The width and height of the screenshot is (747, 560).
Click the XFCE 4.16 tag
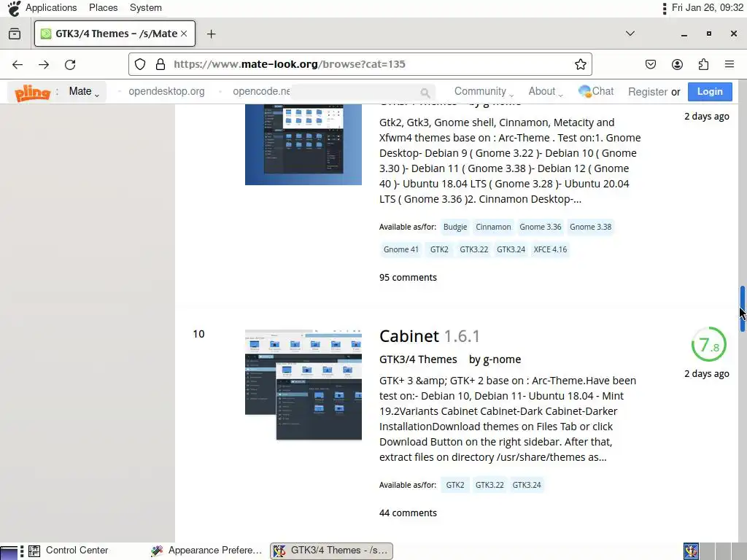coord(550,249)
